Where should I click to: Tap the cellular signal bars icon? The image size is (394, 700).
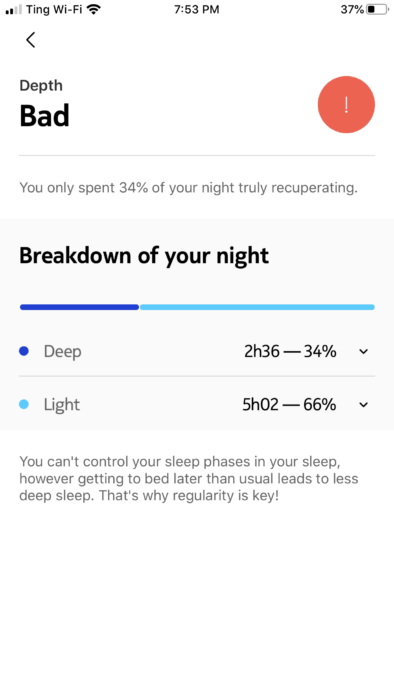coord(14,9)
